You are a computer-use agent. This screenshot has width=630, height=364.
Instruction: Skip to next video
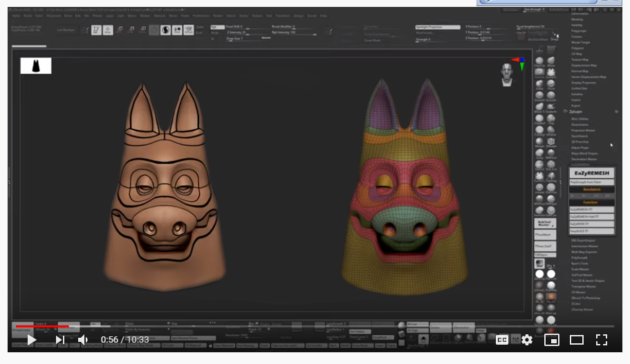[x=60, y=340]
